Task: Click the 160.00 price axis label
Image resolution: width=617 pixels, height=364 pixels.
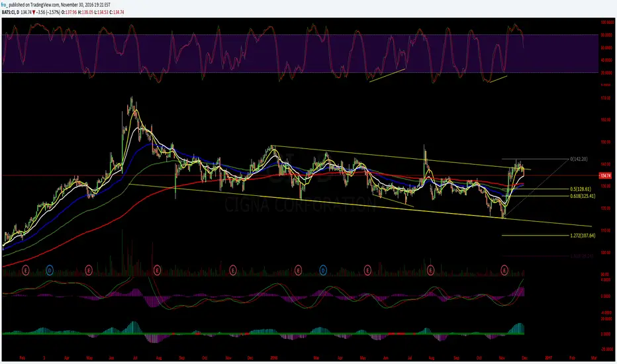Action: (x=606, y=120)
